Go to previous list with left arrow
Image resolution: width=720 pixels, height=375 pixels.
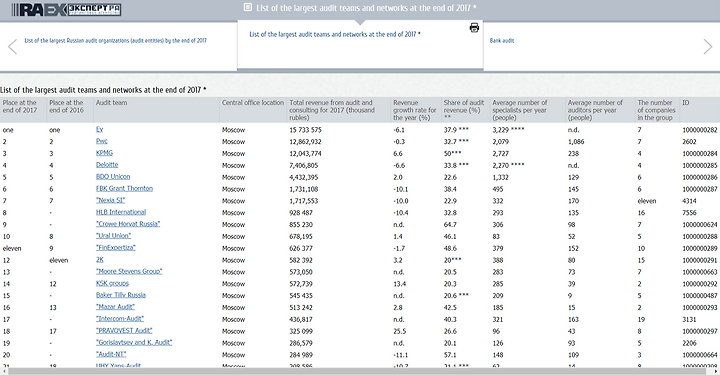(12, 46)
